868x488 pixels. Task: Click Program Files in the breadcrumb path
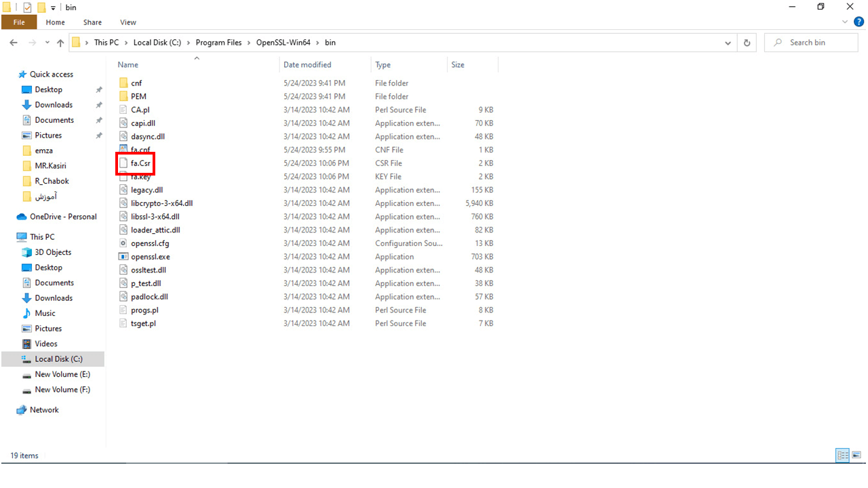point(218,43)
